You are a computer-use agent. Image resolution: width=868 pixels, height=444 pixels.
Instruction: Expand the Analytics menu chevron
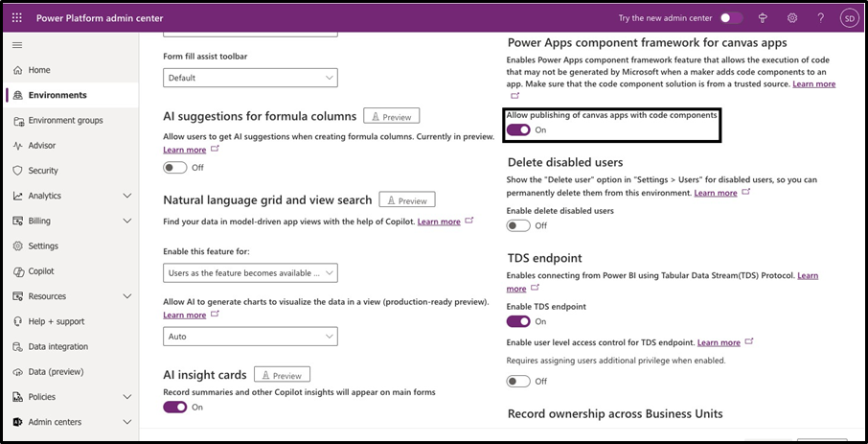click(x=127, y=196)
